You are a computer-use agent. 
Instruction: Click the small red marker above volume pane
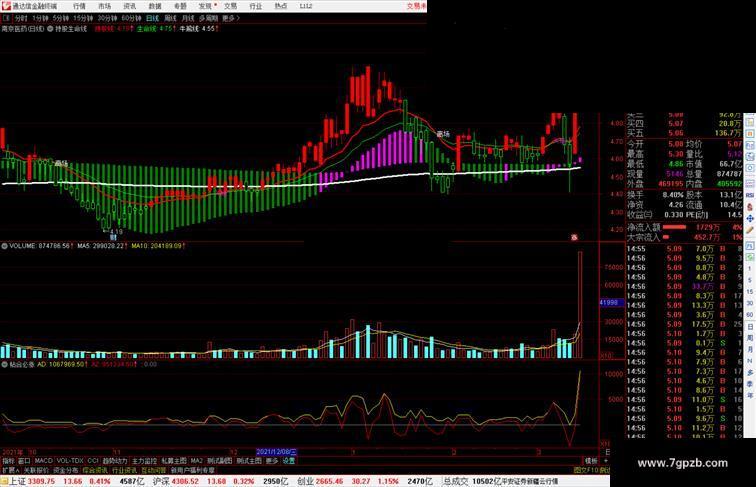[x=574, y=237]
